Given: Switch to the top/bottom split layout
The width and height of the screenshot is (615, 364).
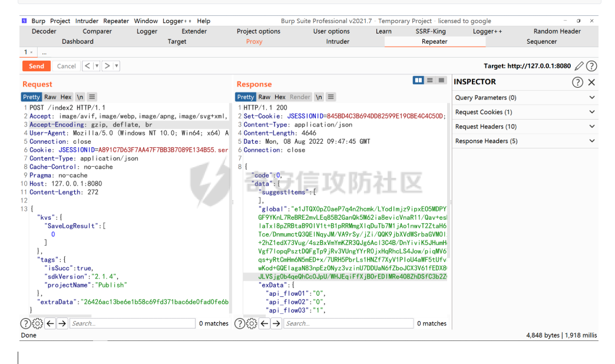Looking at the screenshot, I should [430, 80].
